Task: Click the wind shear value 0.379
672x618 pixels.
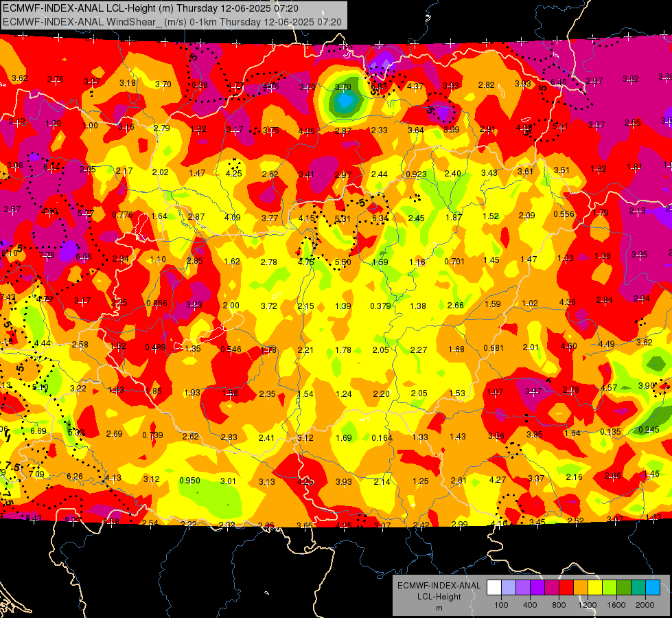Action: coord(380,306)
